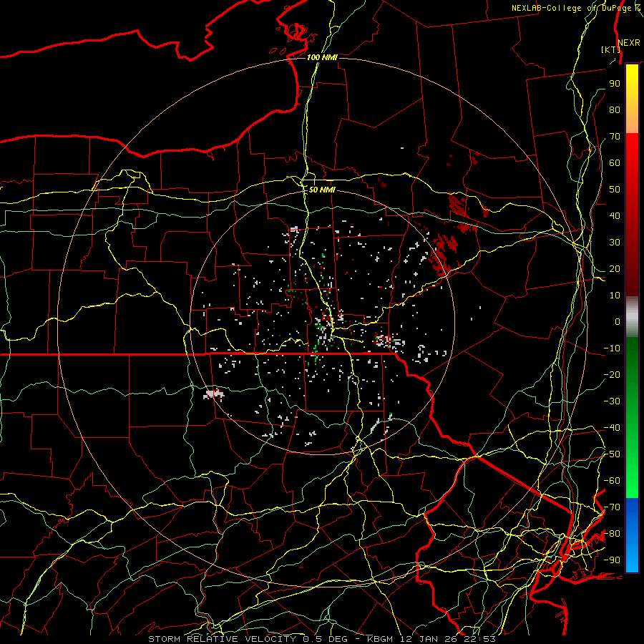
Task: Select the -20 scale label
Action: (612, 375)
